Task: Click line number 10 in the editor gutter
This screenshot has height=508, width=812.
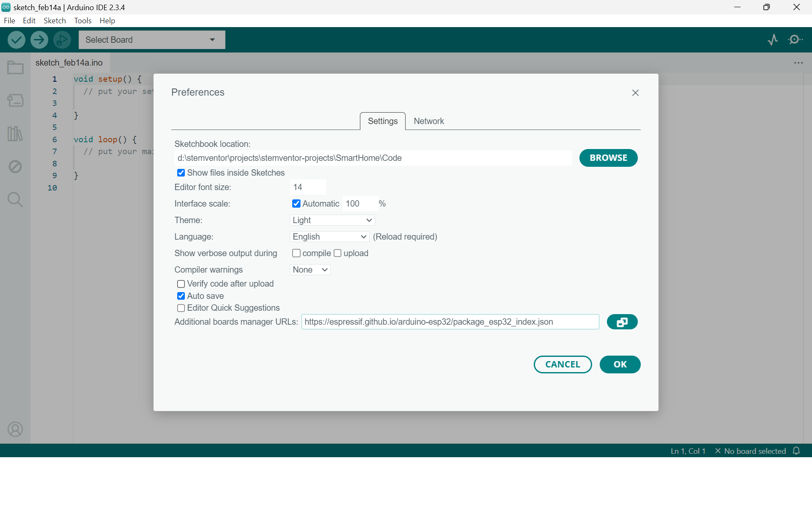Action: click(x=52, y=188)
